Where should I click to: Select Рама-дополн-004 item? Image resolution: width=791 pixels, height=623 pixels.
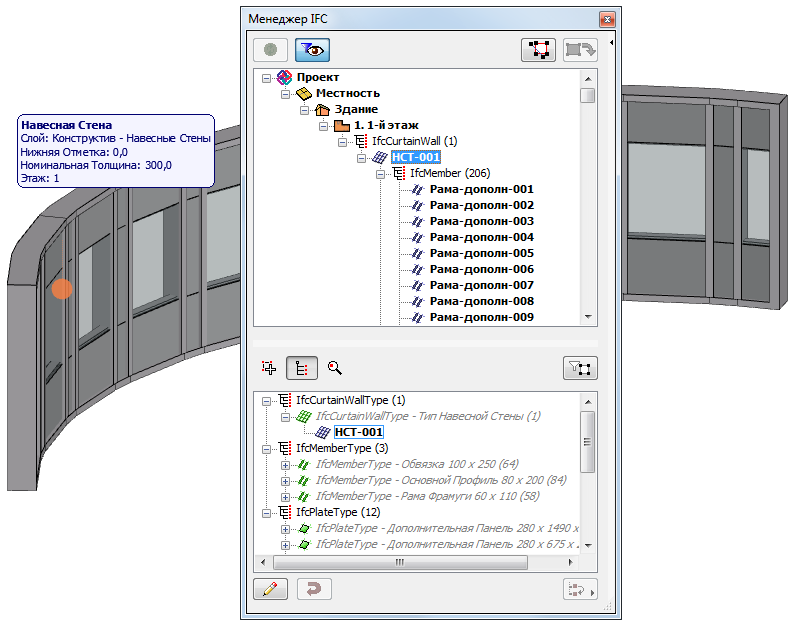pyautogui.click(x=481, y=237)
